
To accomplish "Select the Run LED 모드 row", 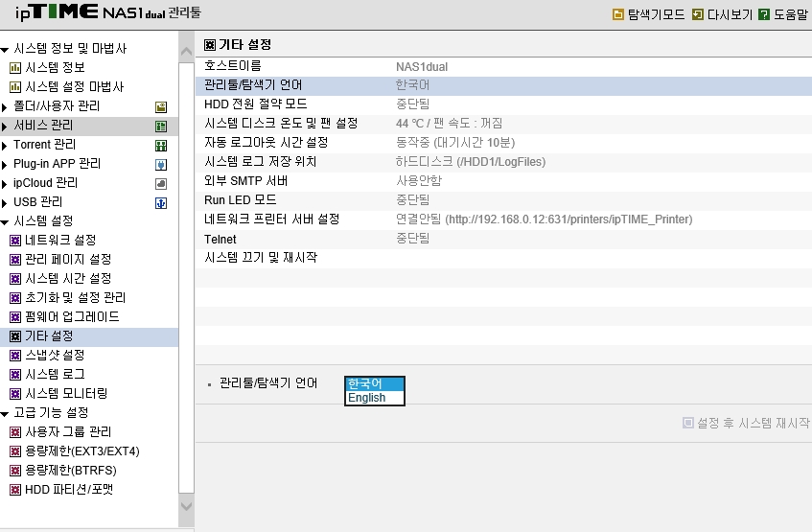I will coord(503,201).
